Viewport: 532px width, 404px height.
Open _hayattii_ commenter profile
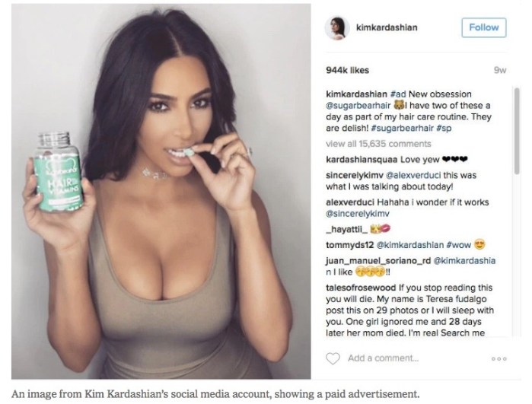pyautogui.click(x=346, y=230)
